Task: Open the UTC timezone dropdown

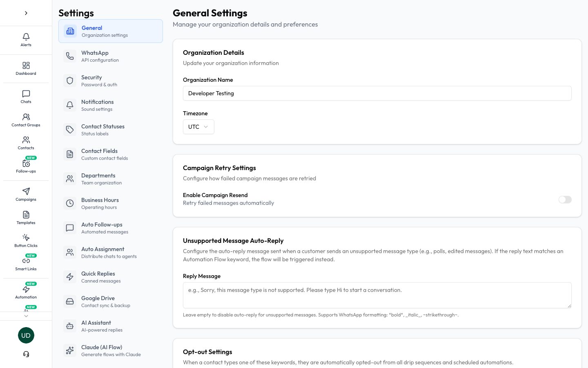Action: [x=198, y=127]
